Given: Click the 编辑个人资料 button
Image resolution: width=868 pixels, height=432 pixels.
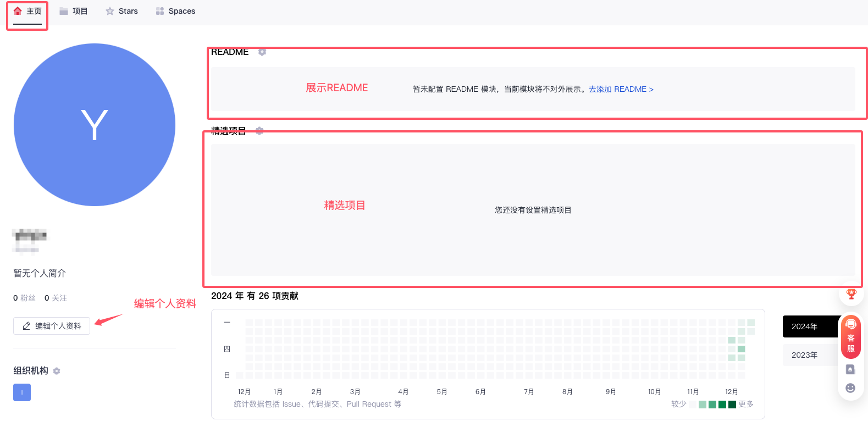Looking at the screenshot, I should point(52,326).
